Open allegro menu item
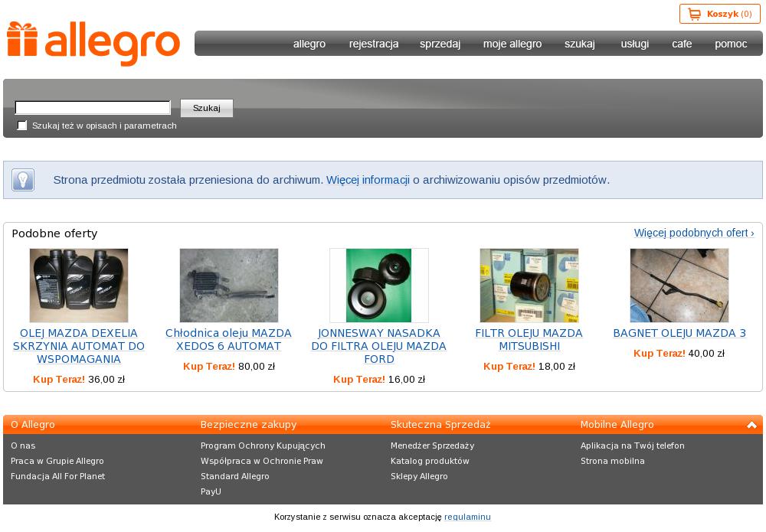Screen dimensions: 766x532 click(309, 44)
